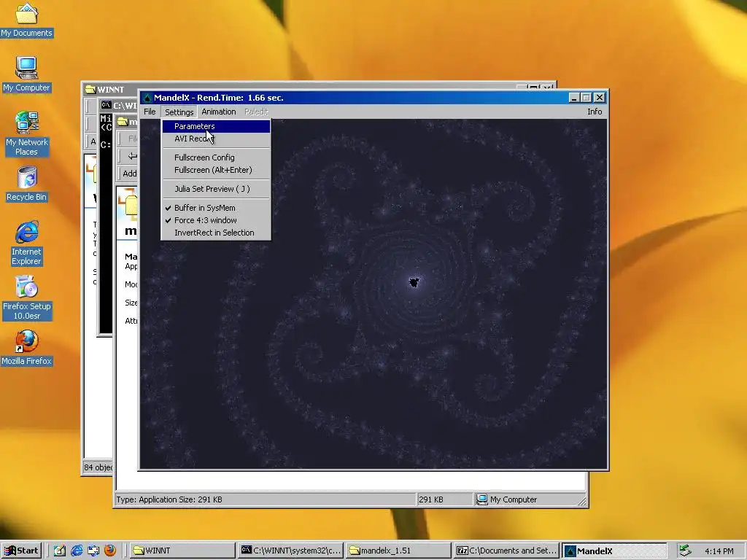This screenshot has height=560, width=747.
Task: Enable InvertRect in Selection option
Action: 216,233
